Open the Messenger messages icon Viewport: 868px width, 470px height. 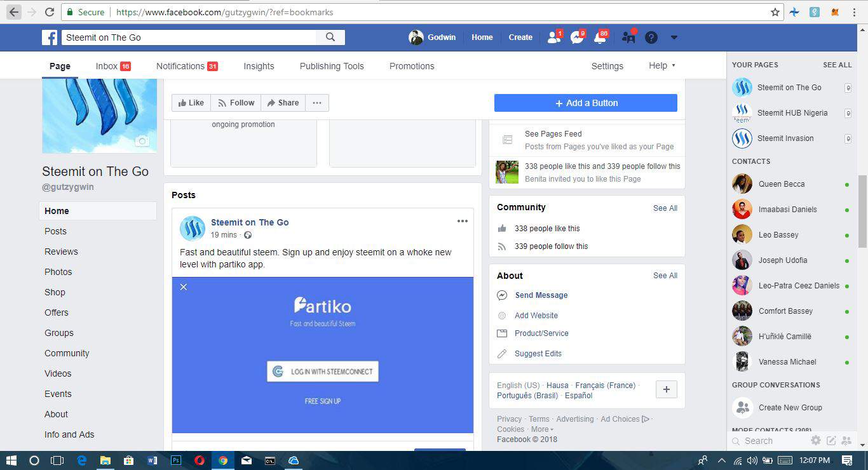577,37
